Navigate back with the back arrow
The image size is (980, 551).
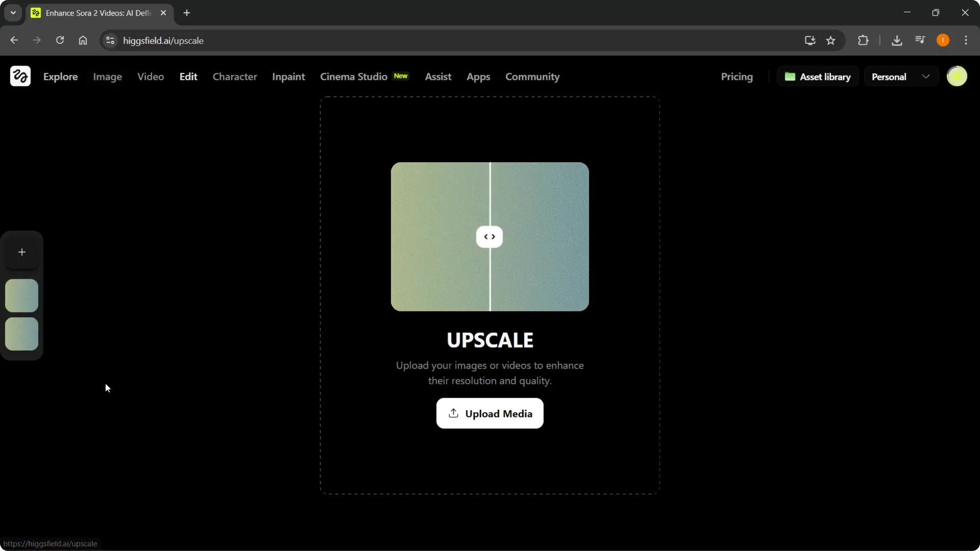[x=14, y=40]
